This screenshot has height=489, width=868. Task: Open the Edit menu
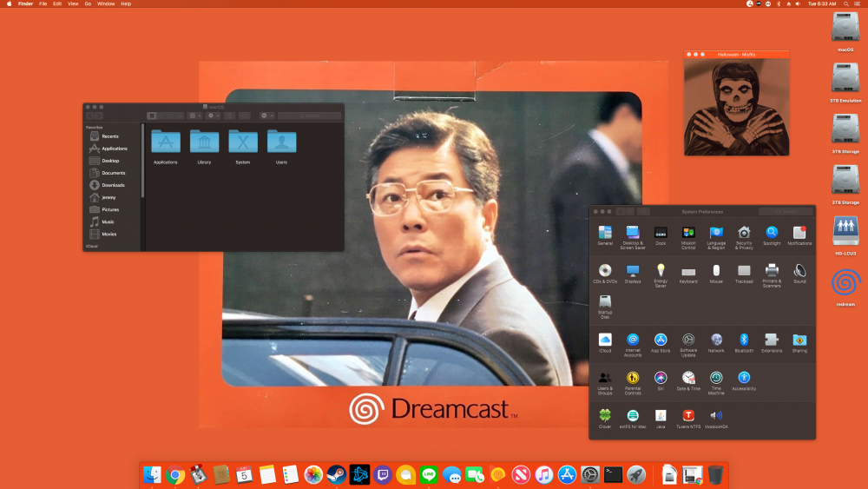click(57, 3)
